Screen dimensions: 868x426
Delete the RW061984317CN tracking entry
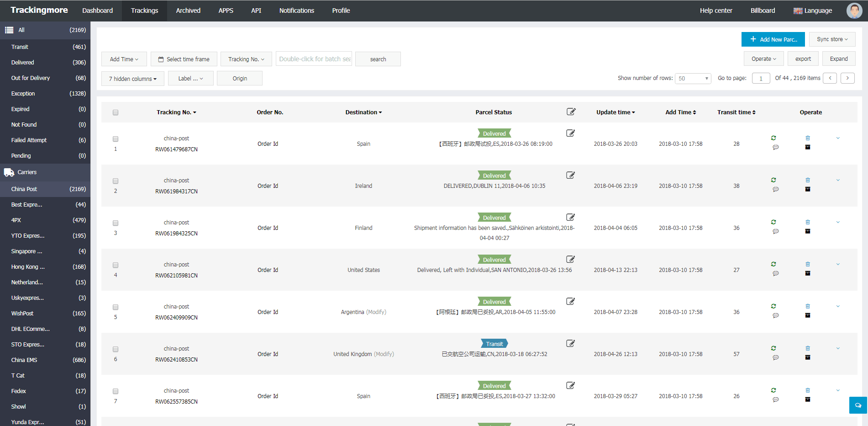(x=808, y=180)
